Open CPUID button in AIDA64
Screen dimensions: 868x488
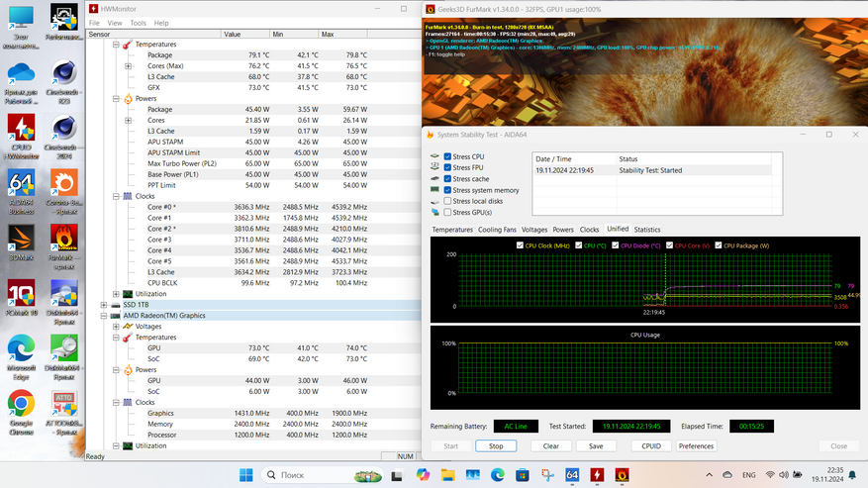[651, 445]
